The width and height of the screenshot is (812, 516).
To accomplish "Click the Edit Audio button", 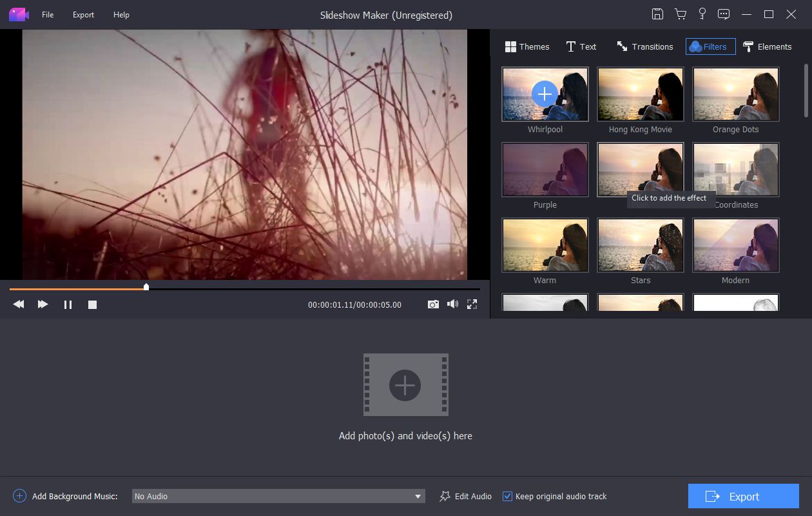I will (465, 496).
